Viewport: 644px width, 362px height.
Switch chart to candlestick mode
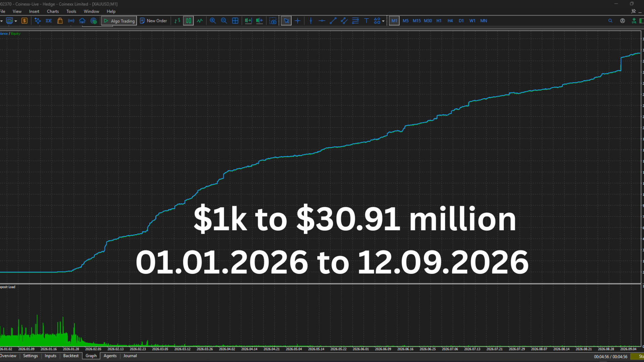click(189, 21)
